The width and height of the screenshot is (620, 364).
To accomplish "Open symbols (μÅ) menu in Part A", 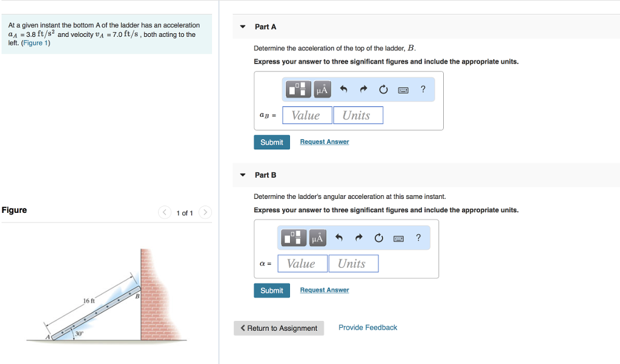I will (322, 90).
